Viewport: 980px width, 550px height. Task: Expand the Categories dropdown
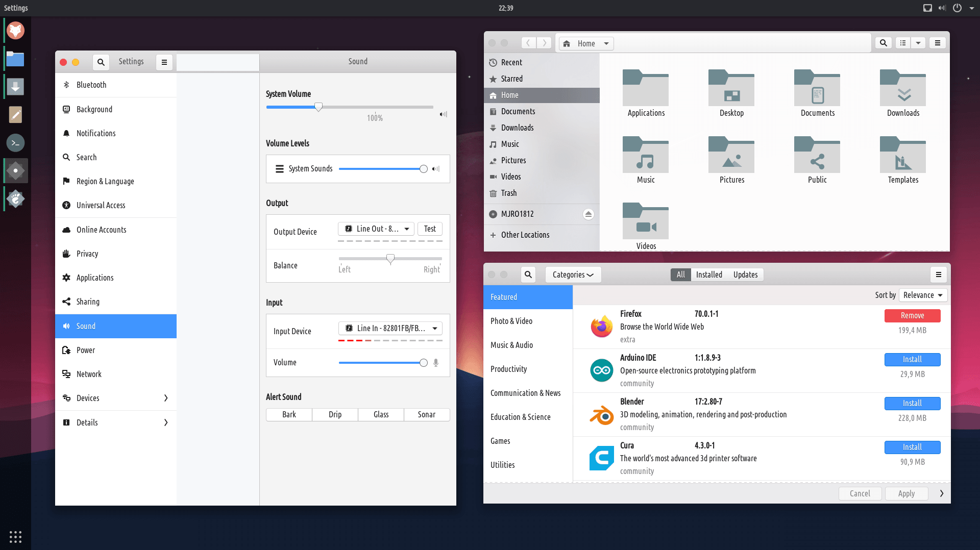[x=573, y=274]
